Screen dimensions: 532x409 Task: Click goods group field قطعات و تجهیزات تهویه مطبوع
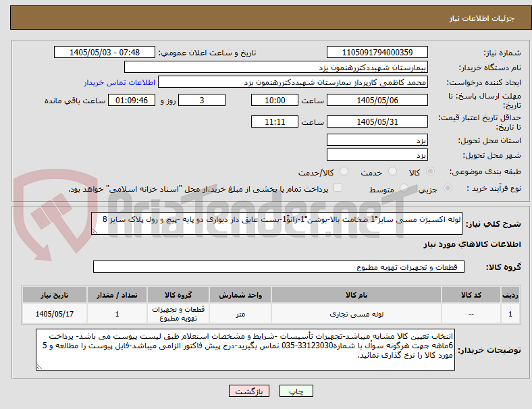click(x=279, y=267)
